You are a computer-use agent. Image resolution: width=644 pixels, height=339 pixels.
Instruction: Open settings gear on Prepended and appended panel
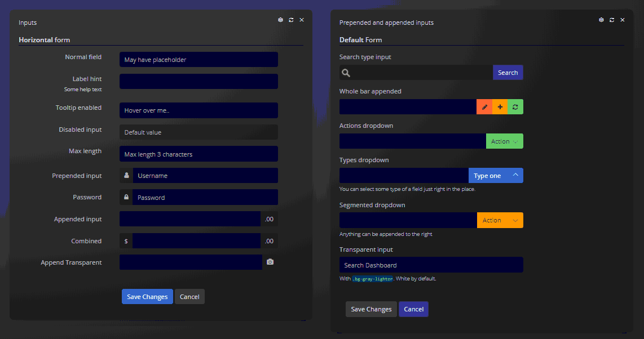(x=601, y=20)
